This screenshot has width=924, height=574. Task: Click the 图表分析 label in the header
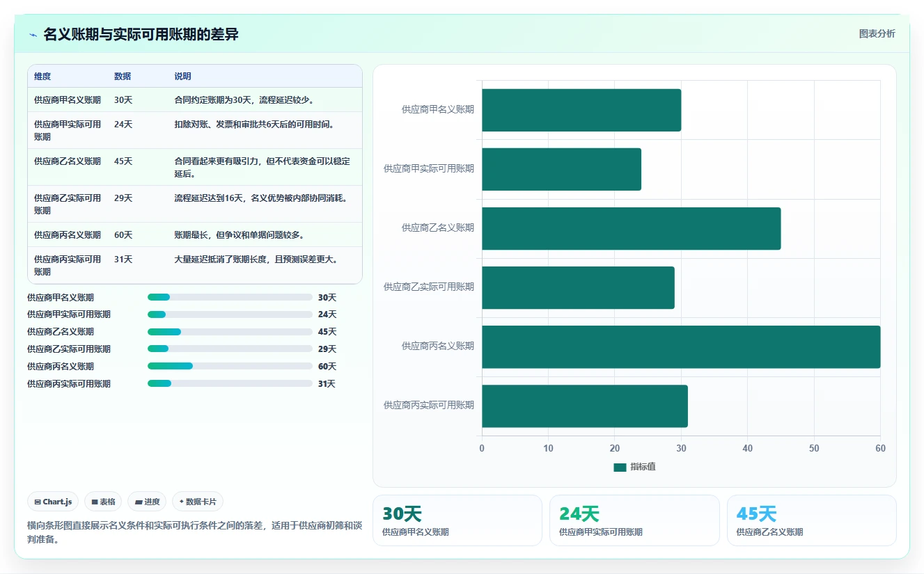point(877,33)
